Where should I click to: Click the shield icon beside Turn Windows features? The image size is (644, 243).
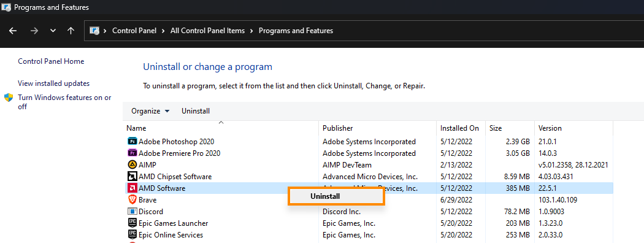(x=9, y=98)
